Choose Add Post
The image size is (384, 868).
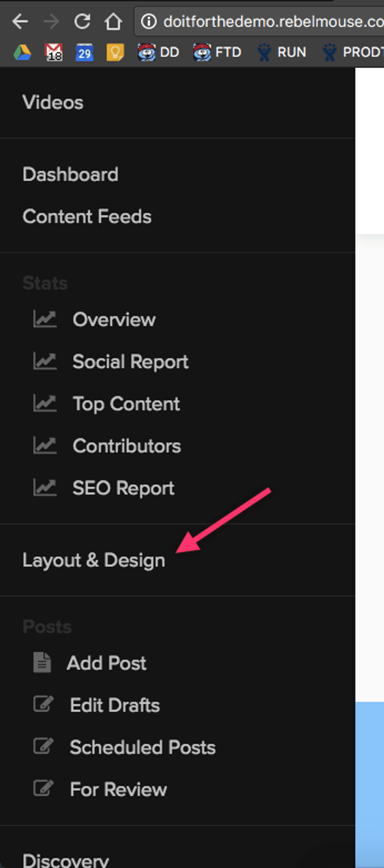pyautogui.click(x=107, y=663)
